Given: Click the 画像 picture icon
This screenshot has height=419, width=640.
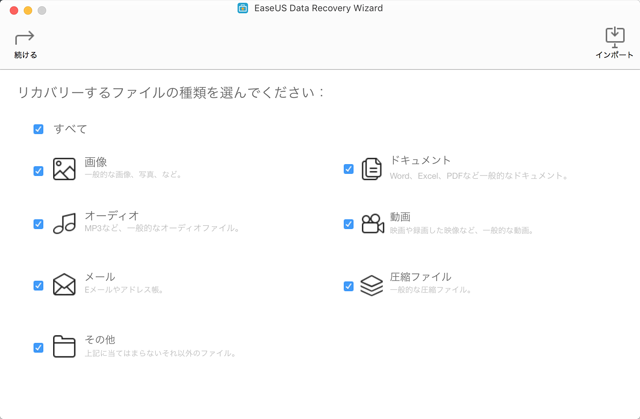Looking at the screenshot, I should coord(64,169).
